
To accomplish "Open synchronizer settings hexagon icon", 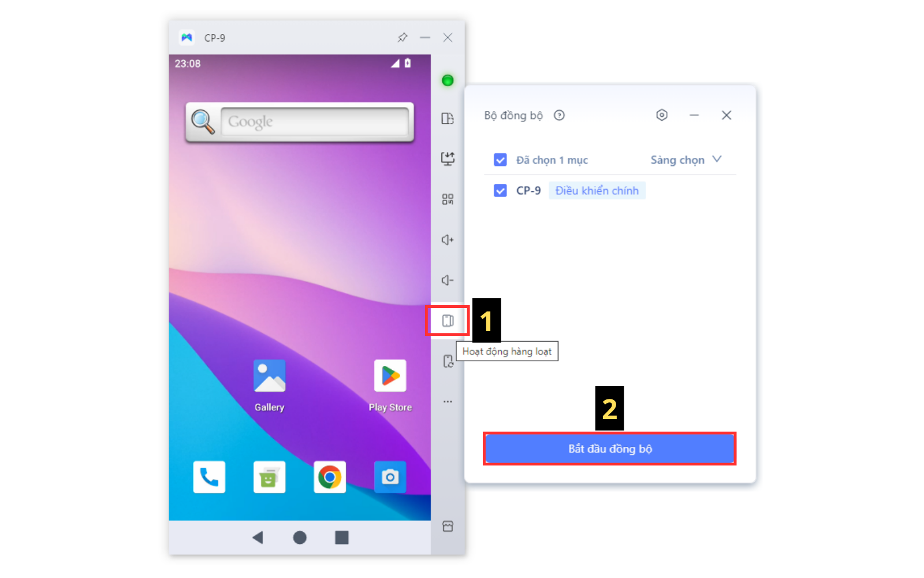I will tap(662, 115).
